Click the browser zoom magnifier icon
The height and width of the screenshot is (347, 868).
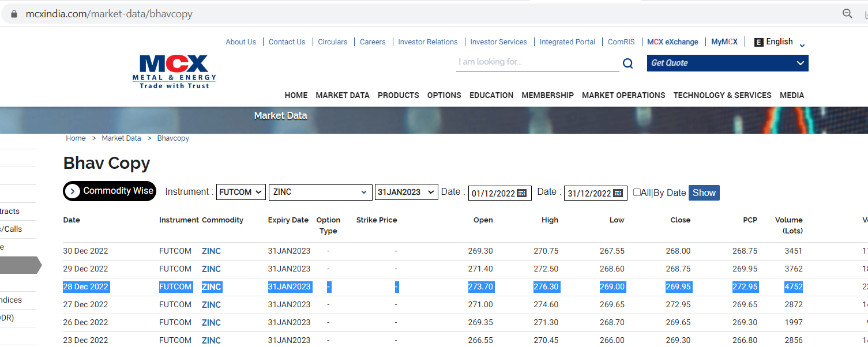(x=847, y=14)
